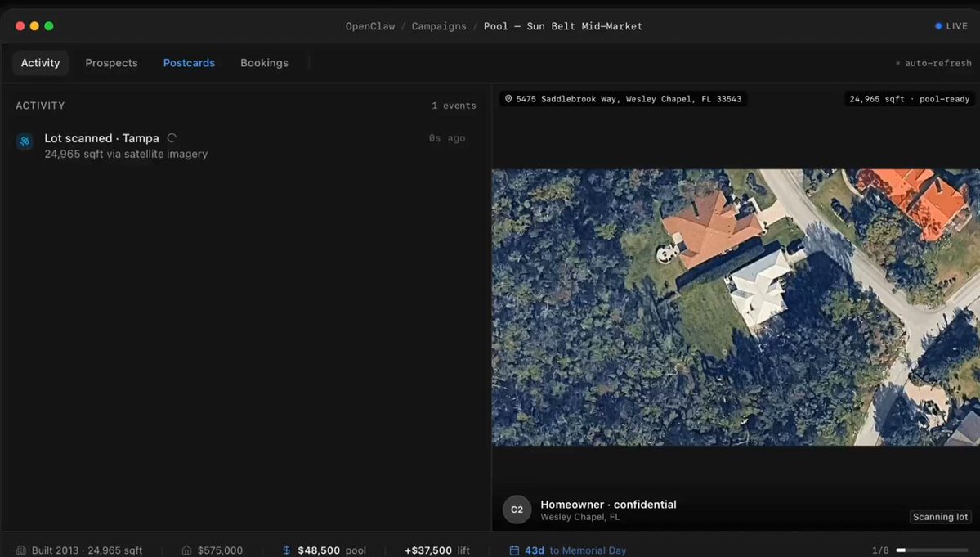
Task: Expand the Campaigns breadcrumb entry
Action: (x=439, y=25)
